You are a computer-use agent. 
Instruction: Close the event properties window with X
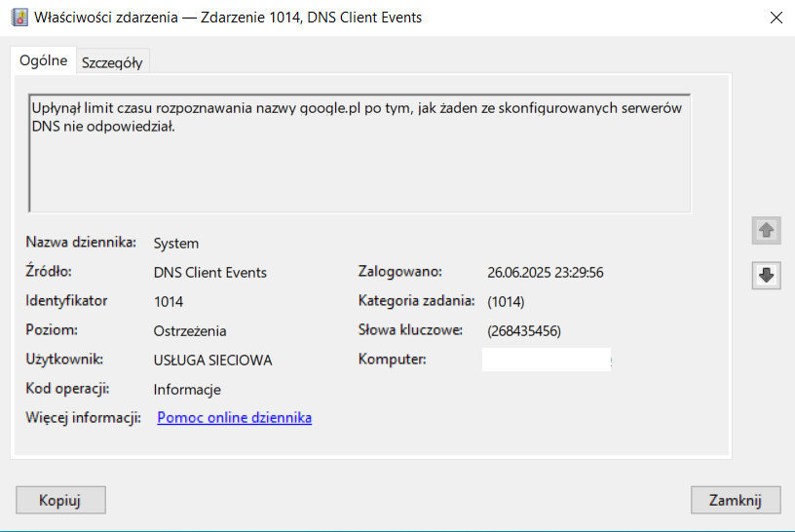776,18
